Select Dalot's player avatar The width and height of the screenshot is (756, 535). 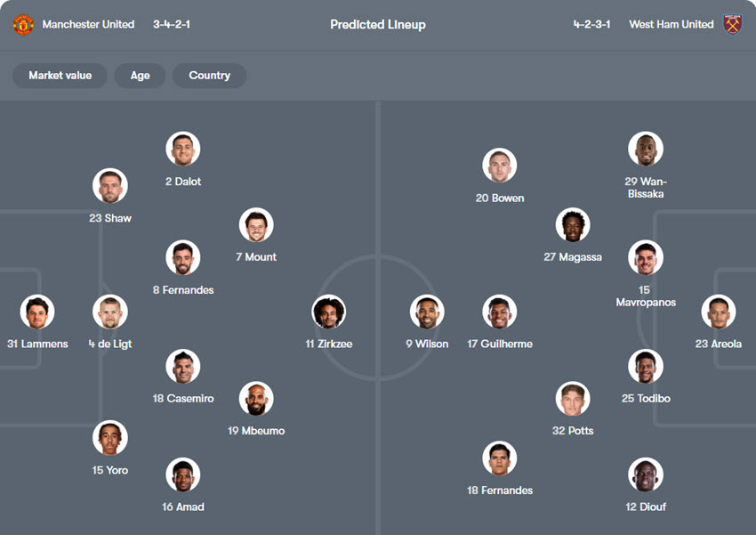183,150
